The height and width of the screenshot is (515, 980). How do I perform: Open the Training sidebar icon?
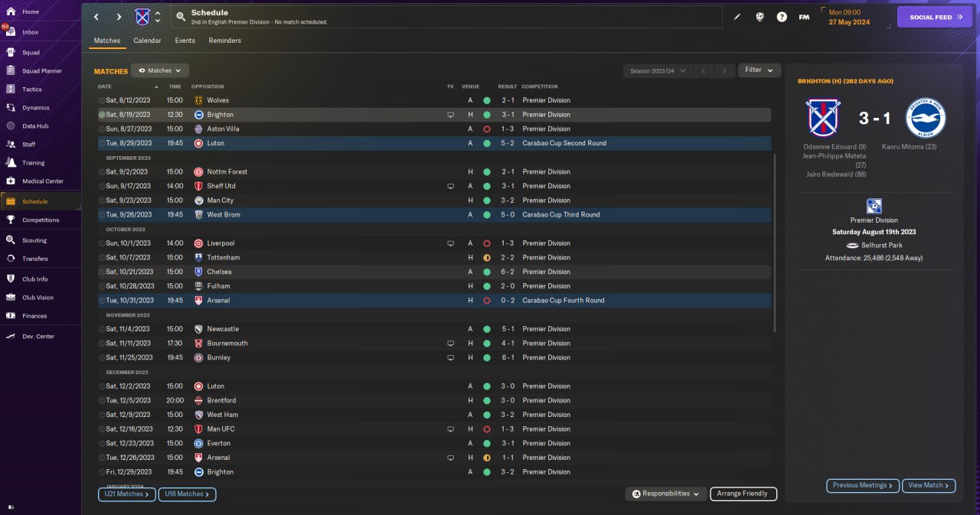[x=11, y=163]
